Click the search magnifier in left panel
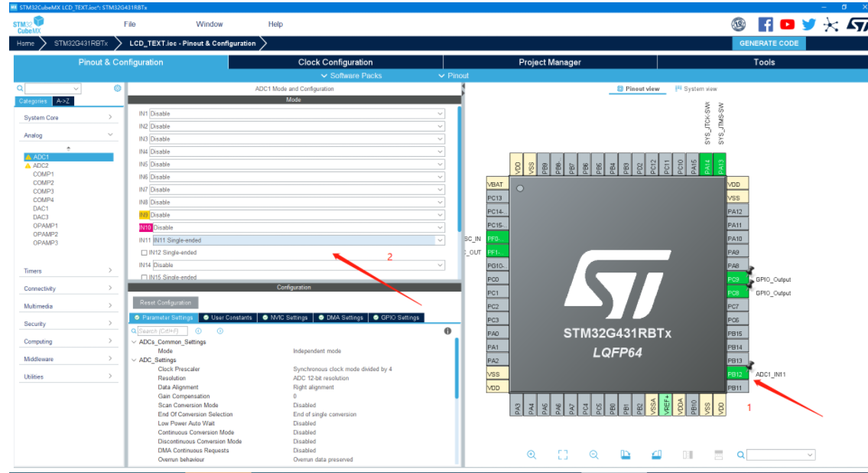Image resolution: width=868 pixels, height=473 pixels. click(x=20, y=88)
